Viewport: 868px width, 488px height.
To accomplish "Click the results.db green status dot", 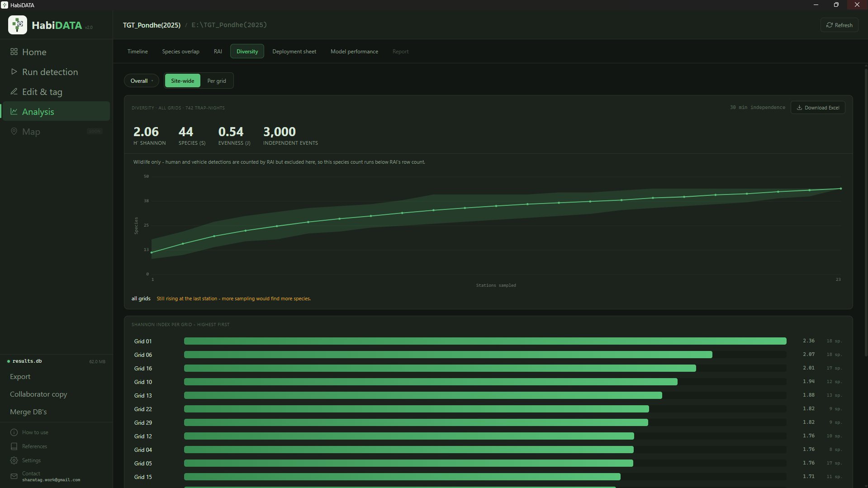I will 9,361.
